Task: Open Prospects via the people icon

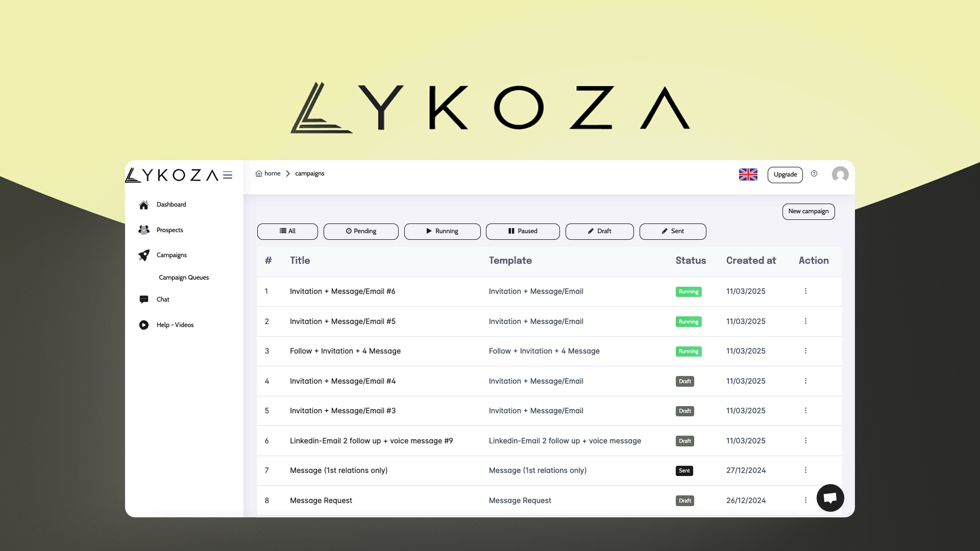Action: tap(144, 230)
